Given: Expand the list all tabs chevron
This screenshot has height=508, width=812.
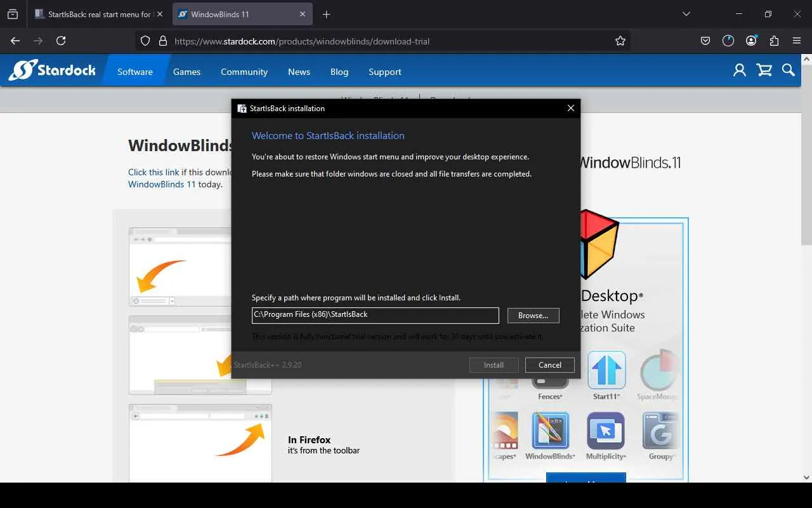Looking at the screenshot, I should (x=686, y=14).
